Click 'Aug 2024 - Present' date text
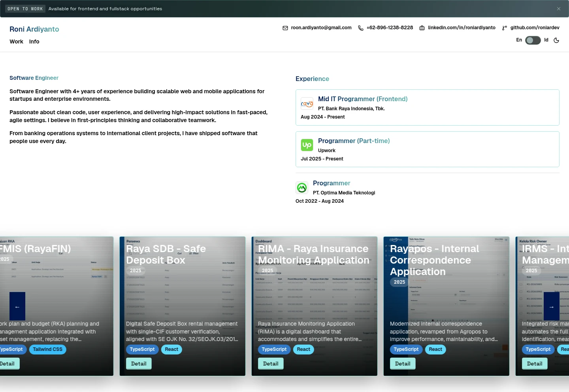The image size is (569, 392). point(323,117)
